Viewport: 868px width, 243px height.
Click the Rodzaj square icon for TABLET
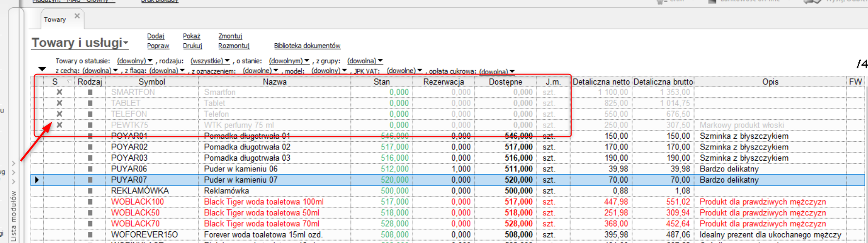point(90,103)
